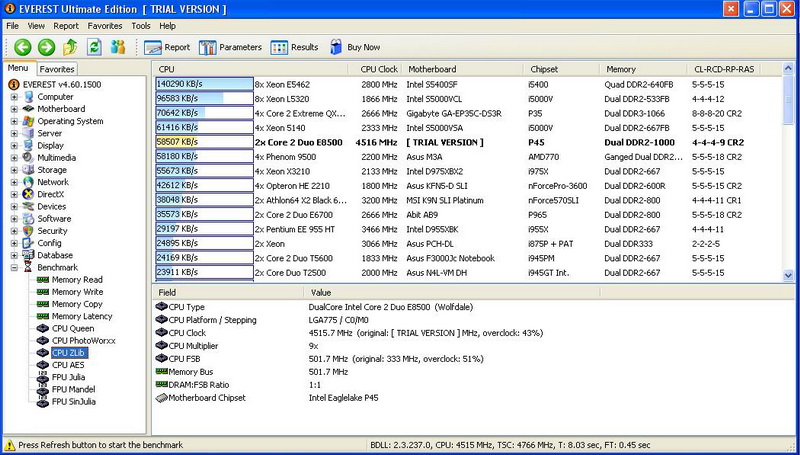Image resolution: width=800 pixels, height=455 pixels.
Task: Select the Security shield icon
Action: click(x=28, y=231)
